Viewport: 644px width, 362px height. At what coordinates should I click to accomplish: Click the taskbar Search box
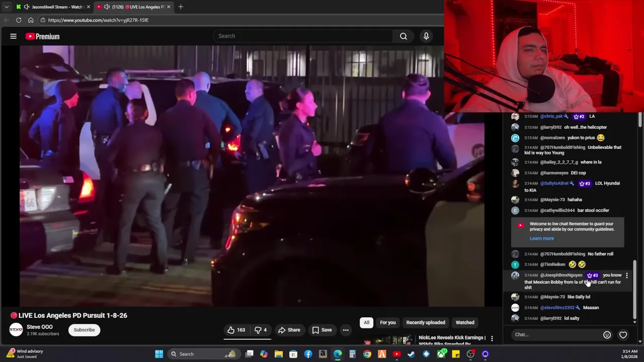(203, 354)
